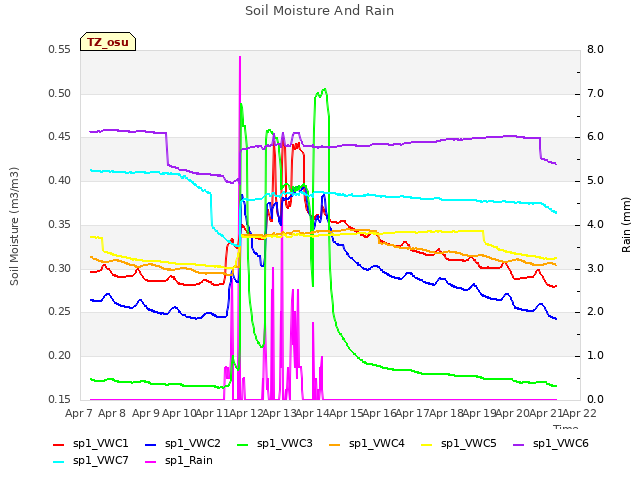
Task: Select the sp1_VWC2 legend entry
Action: (x=182, y=444)
